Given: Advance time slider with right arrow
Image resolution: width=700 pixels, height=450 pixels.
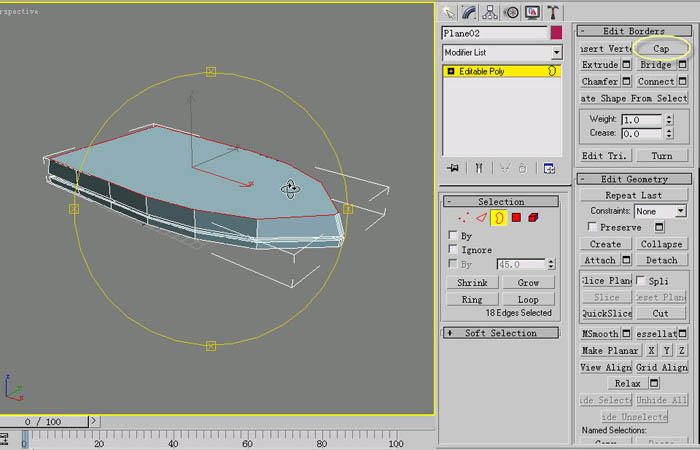Looking at the screenshot, I should [x=93, y=421].
